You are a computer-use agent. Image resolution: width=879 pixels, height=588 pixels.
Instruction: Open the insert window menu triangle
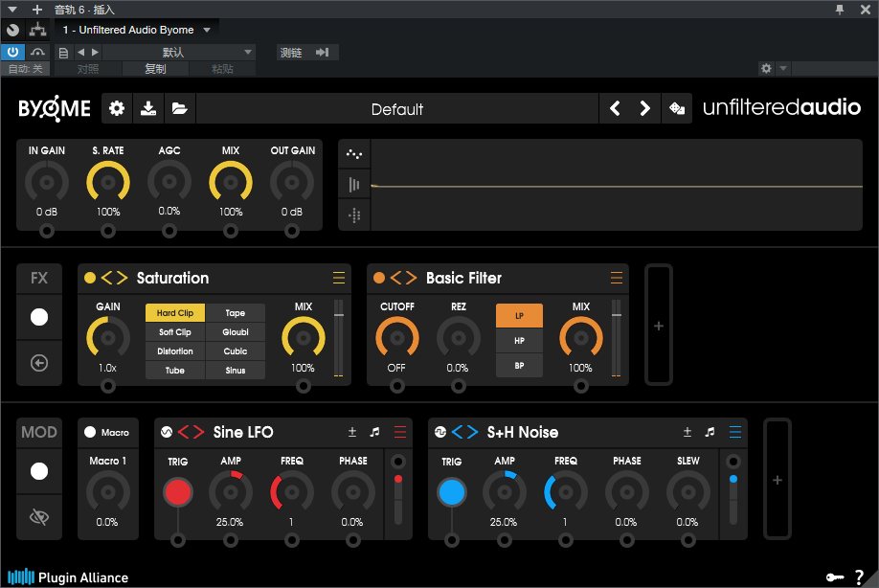pyautogui.click(x=11, y=10)
